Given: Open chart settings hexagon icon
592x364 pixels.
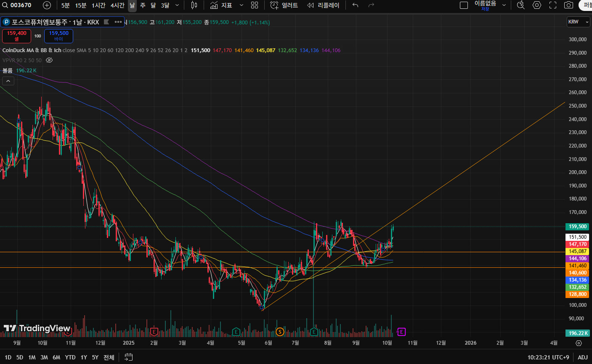Looking at the screenshot, I should coord(537,5).
